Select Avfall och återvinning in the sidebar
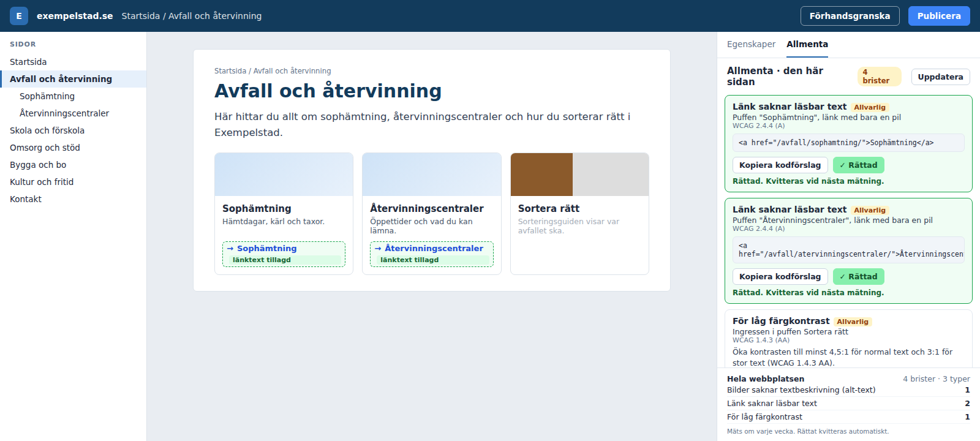Viewport: 980px width, 441px height. click(x=73, y=79)
